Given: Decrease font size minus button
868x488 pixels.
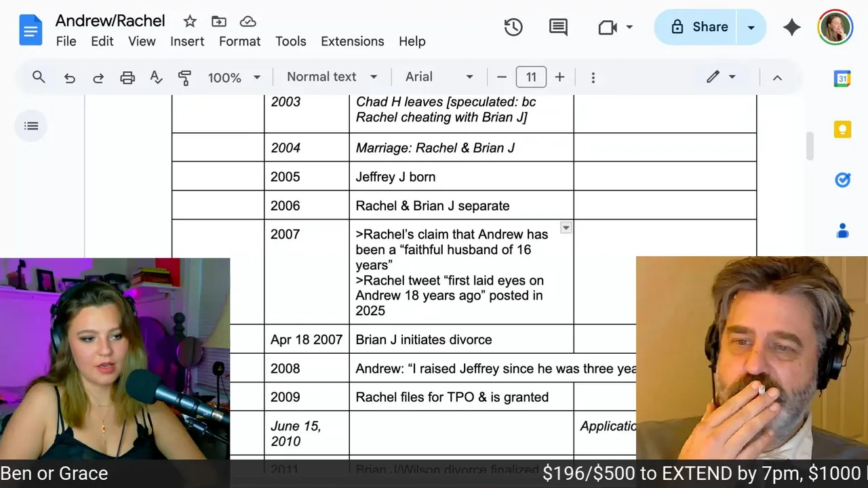Looking at the screenshot, I should click(502, 77).
